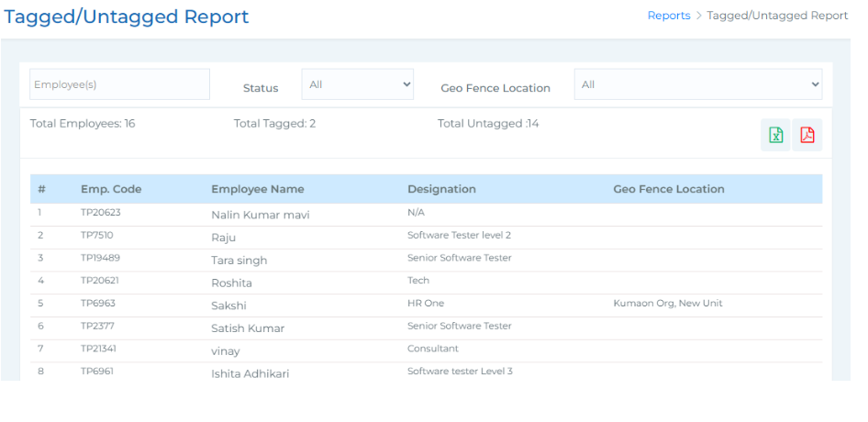Export report as PDF file
Screen dimensions: 868x422
tap(807, 135)
